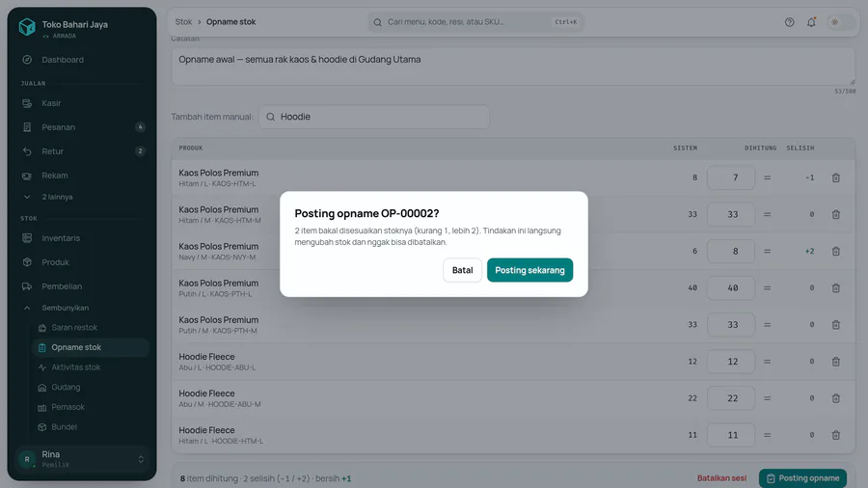Delete the KAOS-NVY-M row
Image resolution: width=868 pixels, height=488 pixels.
coord(836,251)
